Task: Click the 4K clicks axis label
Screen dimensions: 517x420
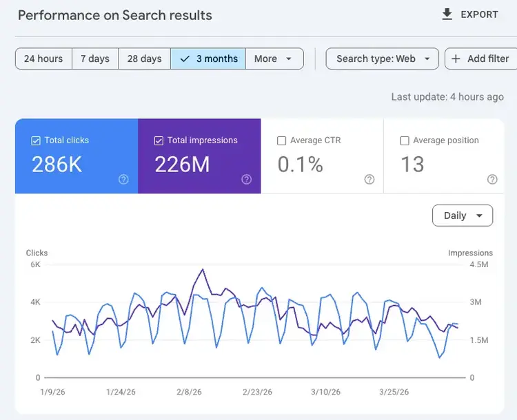Action: pos(35,302)
